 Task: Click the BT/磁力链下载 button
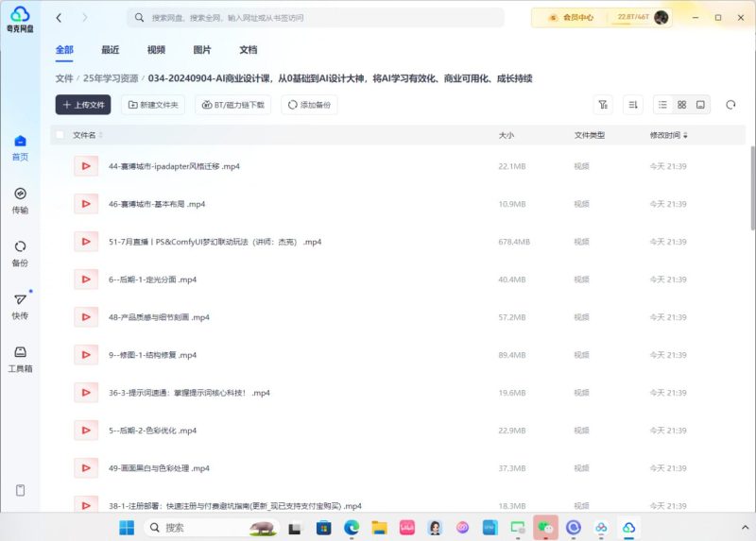pyautogui.click(x=233, y=105)
